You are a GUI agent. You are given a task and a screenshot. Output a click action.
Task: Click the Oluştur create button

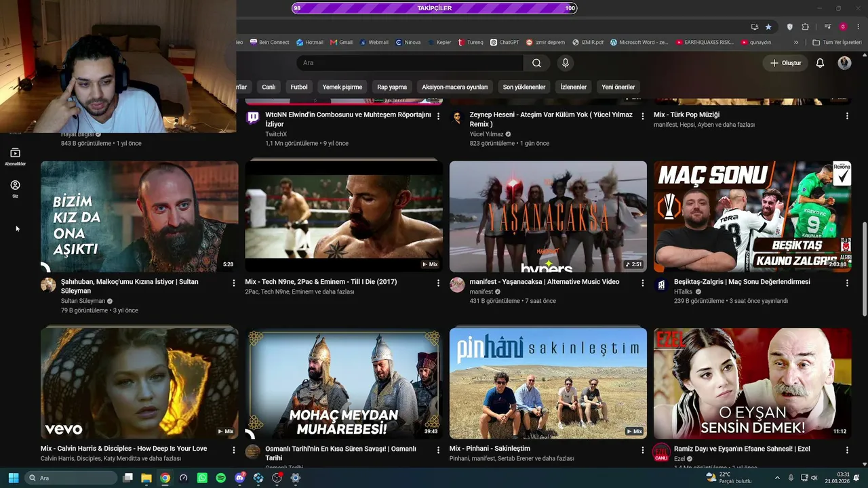coord(786,63)
